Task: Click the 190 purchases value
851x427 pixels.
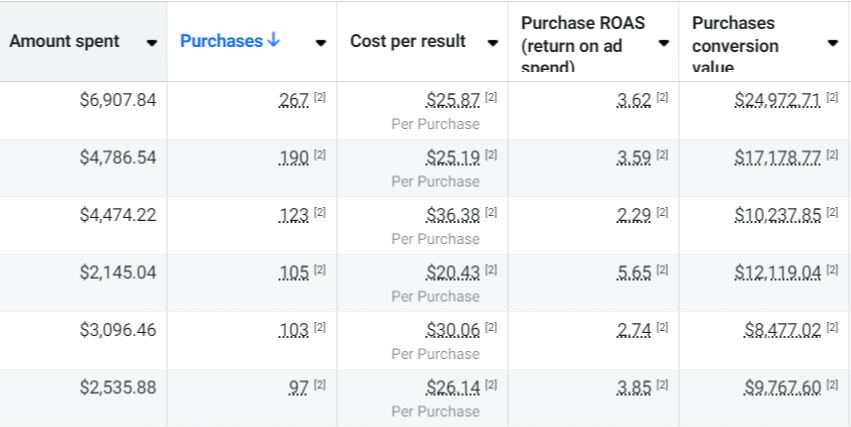Action: coord(294,158)
